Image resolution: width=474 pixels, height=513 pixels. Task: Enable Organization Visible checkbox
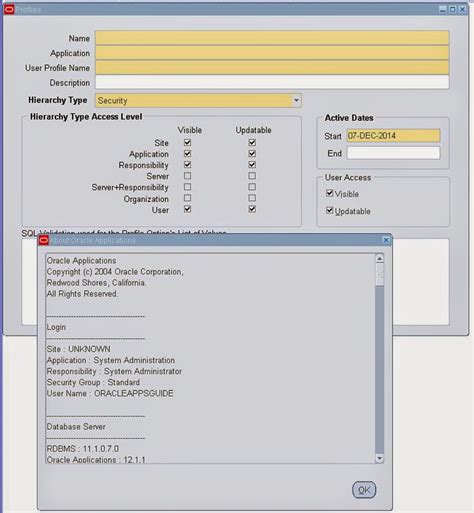pos(187,198)
